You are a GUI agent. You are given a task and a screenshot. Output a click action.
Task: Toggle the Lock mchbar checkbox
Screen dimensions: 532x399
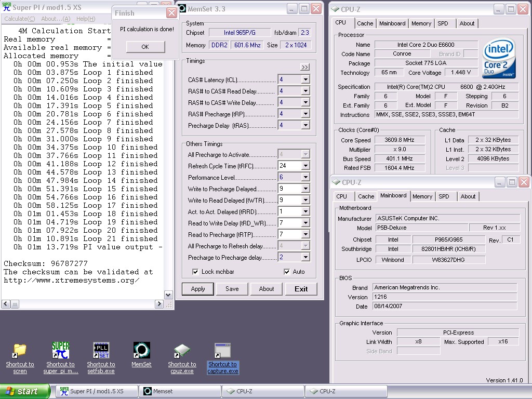click(x=195, y=271)
